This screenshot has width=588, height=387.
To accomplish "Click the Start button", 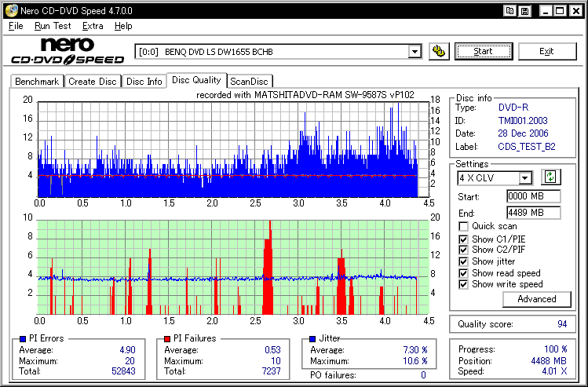I will [484, 51].
